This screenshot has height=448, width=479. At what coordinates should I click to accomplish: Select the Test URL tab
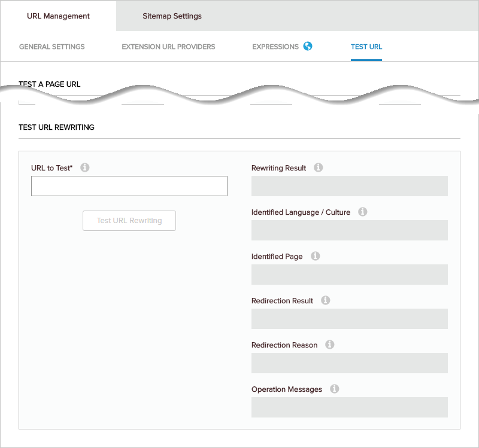point(366,46)
